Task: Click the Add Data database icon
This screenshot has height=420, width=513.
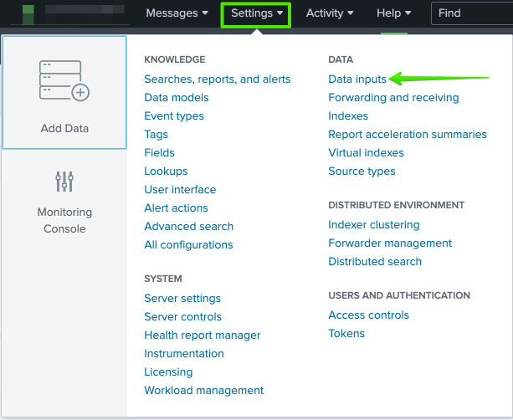Action: [x=64, y=81]
